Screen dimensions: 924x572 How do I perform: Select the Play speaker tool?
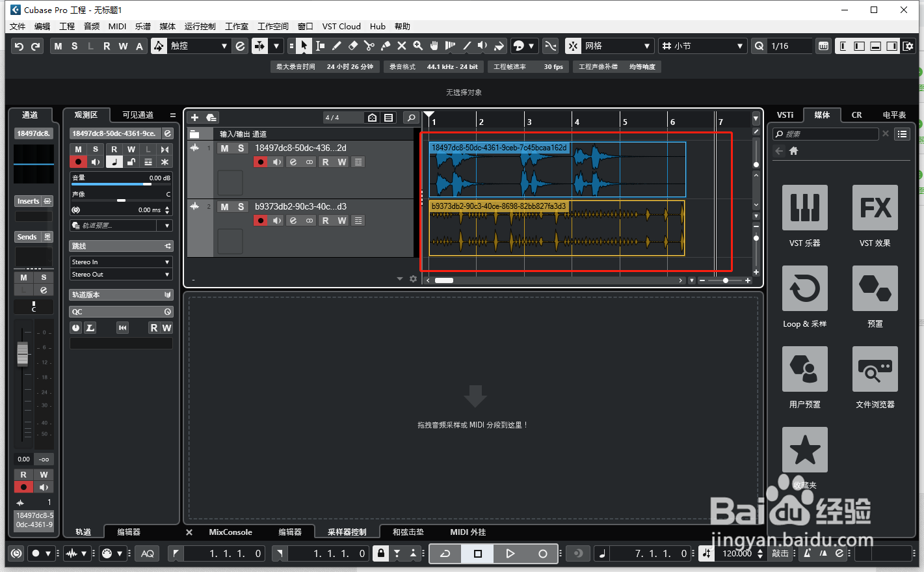pos(482,46)
